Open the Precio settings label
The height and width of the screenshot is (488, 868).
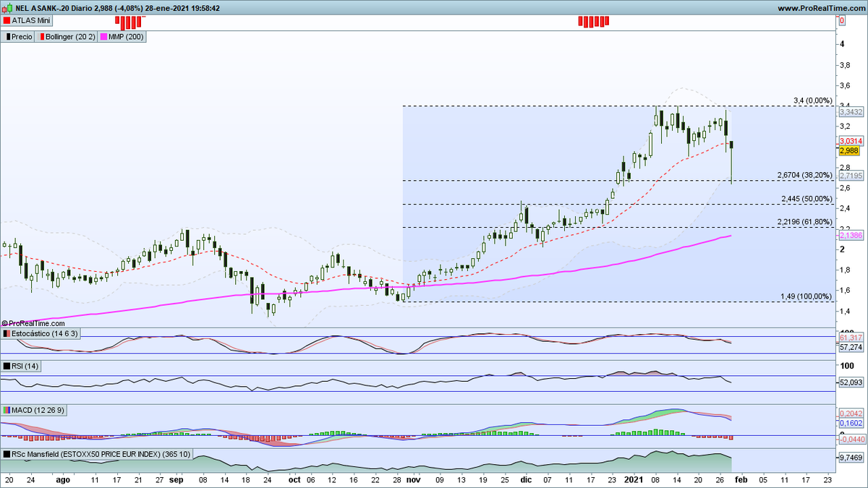tap(18, 36)
